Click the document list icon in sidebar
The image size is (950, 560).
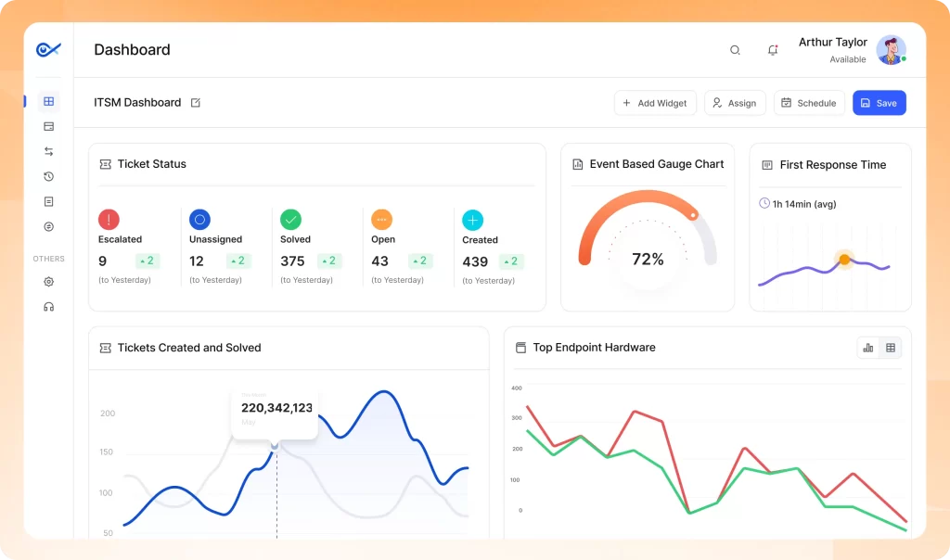click(x=49, y=201)
